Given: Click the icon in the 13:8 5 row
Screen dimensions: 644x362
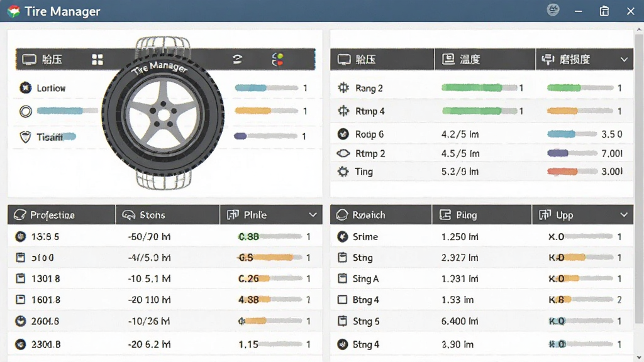Looking at the screenshot, I should click(20, 237).
